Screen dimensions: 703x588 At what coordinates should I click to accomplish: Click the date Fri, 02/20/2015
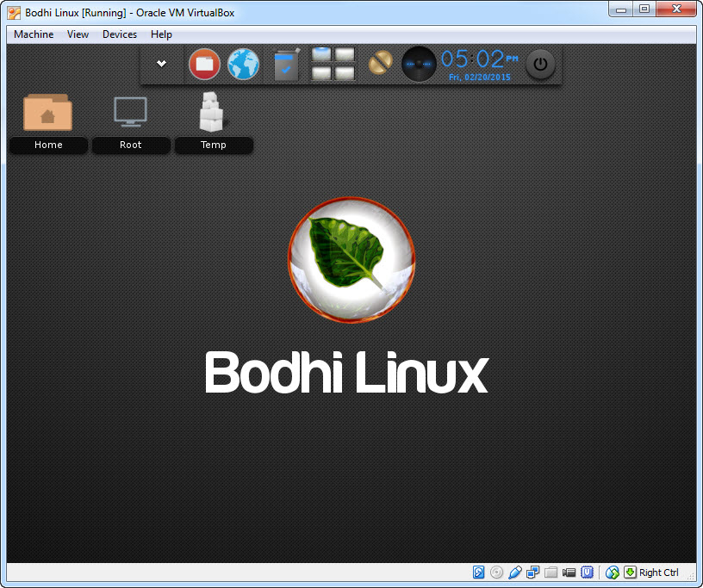coord(479,77)
